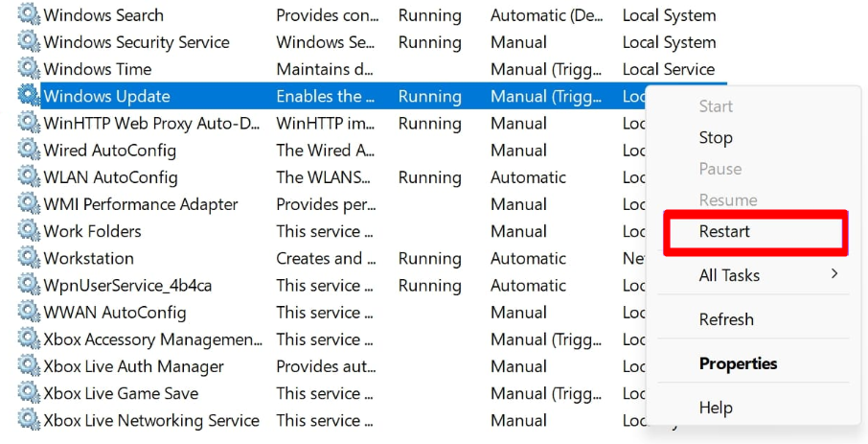Viewport: 868px width, 444px height.
Task: Select the highlighted Windows Update name
Action: click(x=107, y=97)
